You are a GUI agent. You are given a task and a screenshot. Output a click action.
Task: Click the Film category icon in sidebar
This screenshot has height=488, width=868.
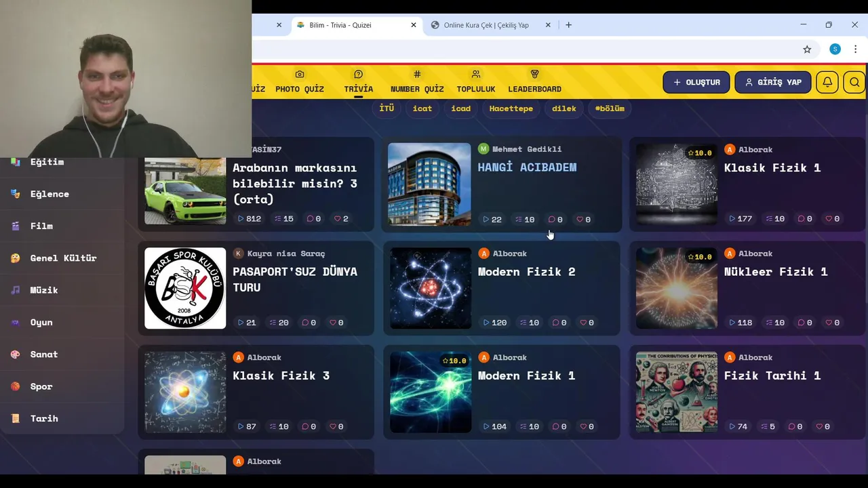click(x=16, y=226)
